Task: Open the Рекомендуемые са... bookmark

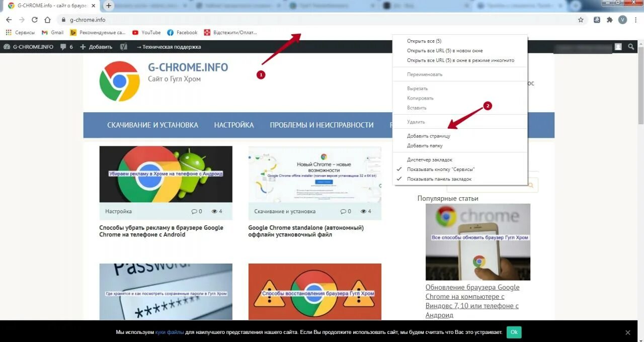Action: (98, 33)
